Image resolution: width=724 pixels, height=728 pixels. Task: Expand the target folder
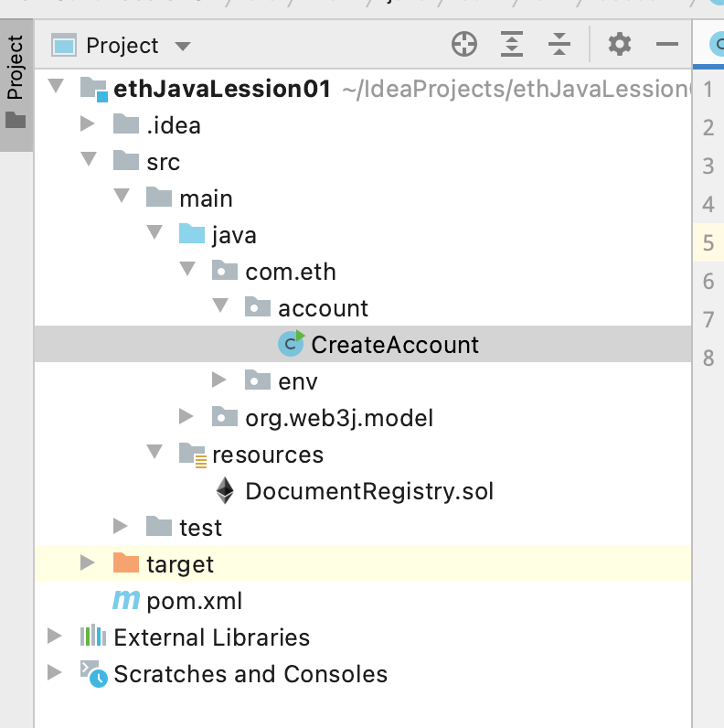tap(88, 563)
